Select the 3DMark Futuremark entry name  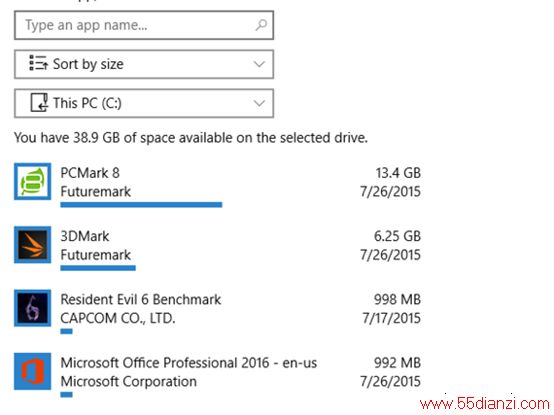tap(85, 236)
